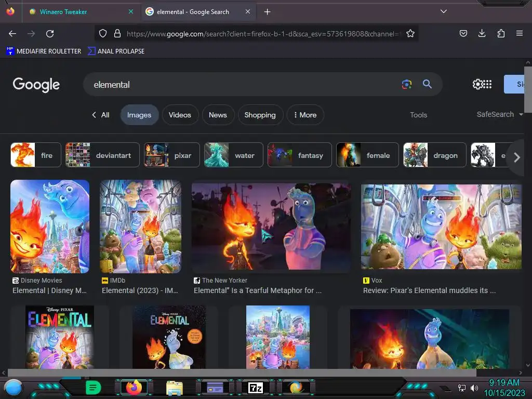Open the Extensions puzzle icon
This screenshot has height=399, width=532.
click(x=501, y=33)
